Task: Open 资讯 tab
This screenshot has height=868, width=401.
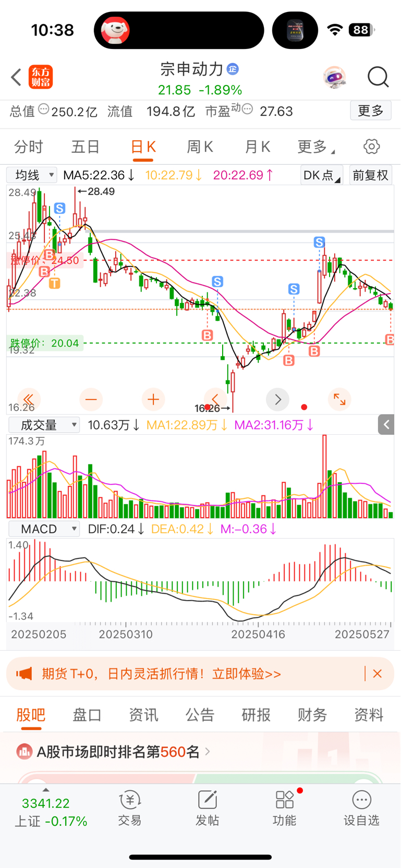Action: [143, 715]
